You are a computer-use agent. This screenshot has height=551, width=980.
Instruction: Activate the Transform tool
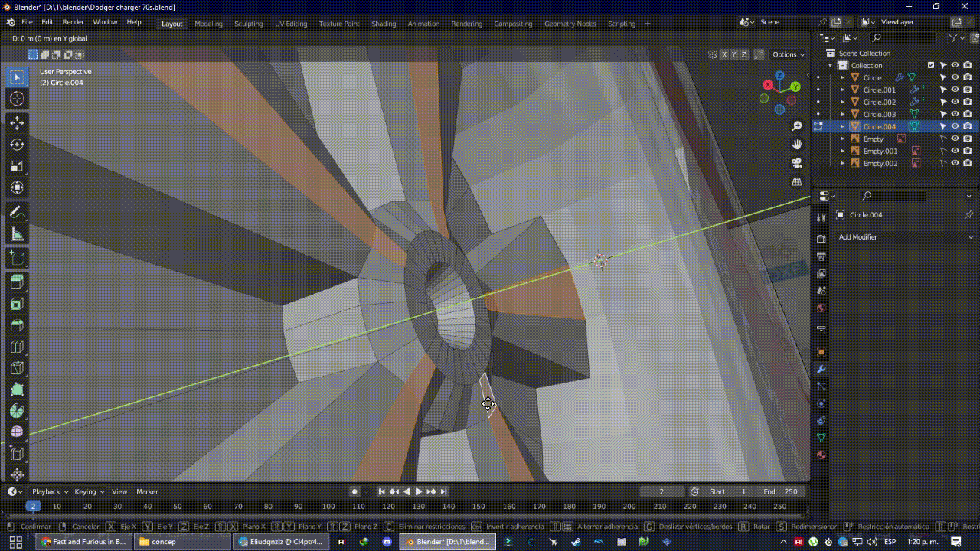17,187
